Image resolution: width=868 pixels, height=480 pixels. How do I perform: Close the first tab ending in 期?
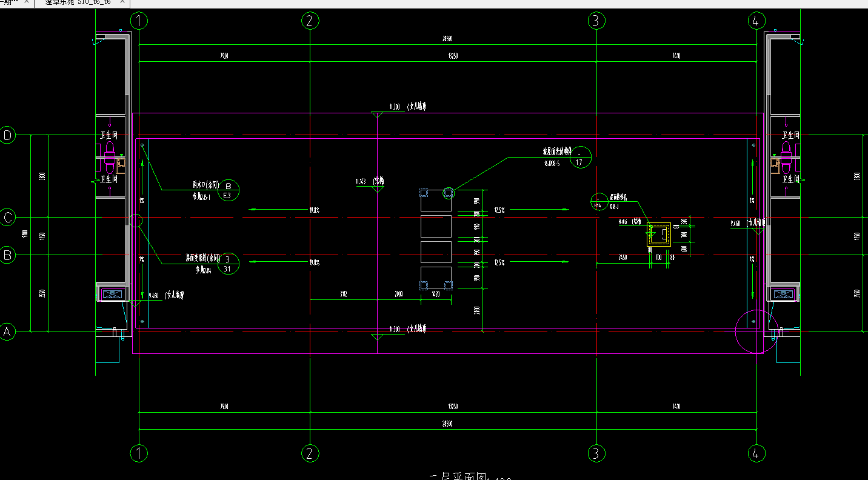tap(26, 2)
